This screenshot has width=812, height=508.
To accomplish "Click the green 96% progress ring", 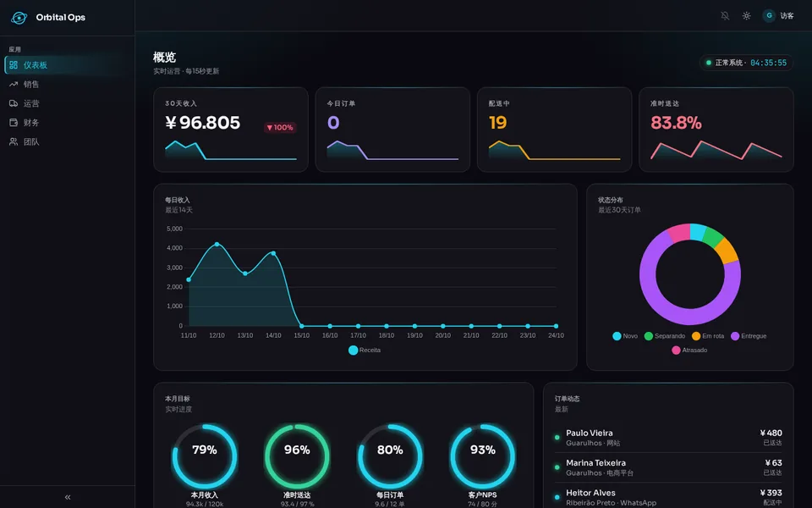I will tap(297, 456).
